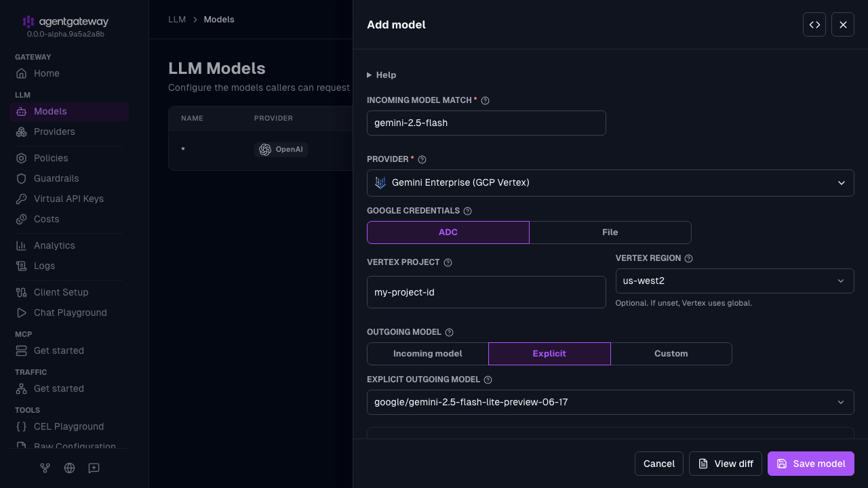Click help icon beside Incoming Model Match
Image resolution: width=868 pixels, height=488 pixels.
pyautogui.click(x=485, y=100)
